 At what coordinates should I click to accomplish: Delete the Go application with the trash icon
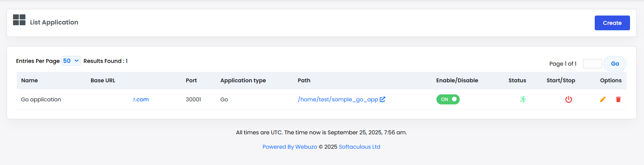point(618,99)
